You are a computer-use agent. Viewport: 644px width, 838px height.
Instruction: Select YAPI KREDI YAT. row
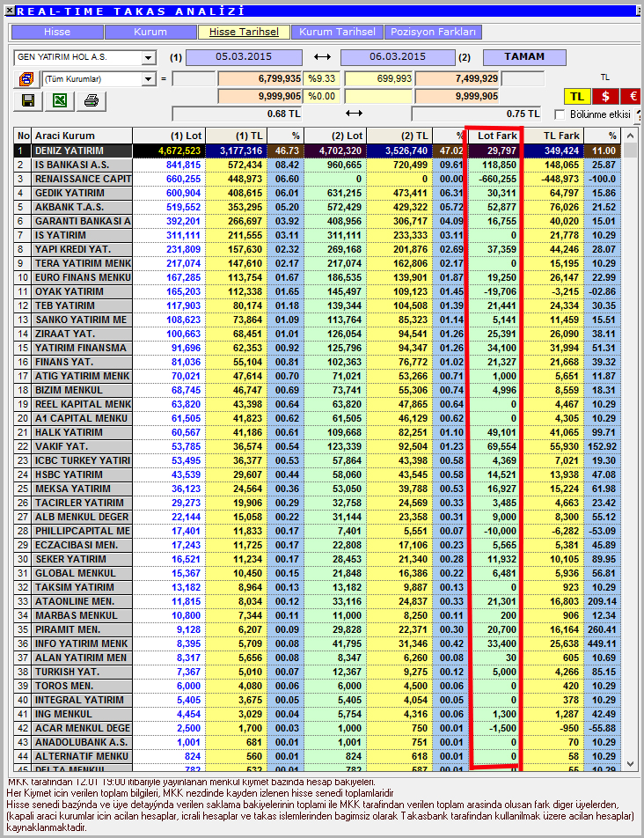(x=318, y=250)
